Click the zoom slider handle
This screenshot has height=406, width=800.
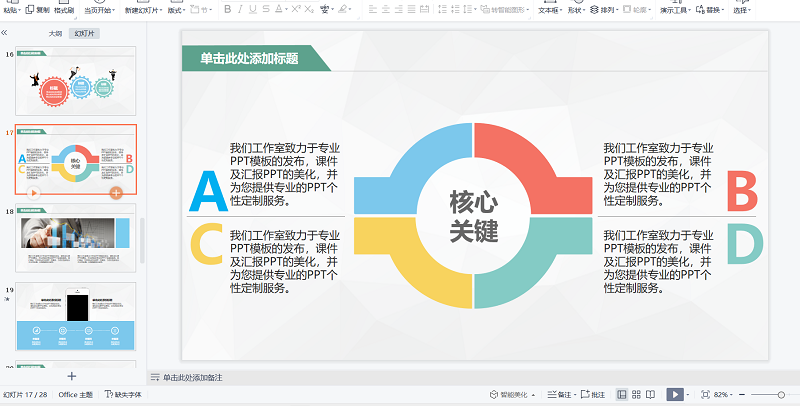point(780,395)
